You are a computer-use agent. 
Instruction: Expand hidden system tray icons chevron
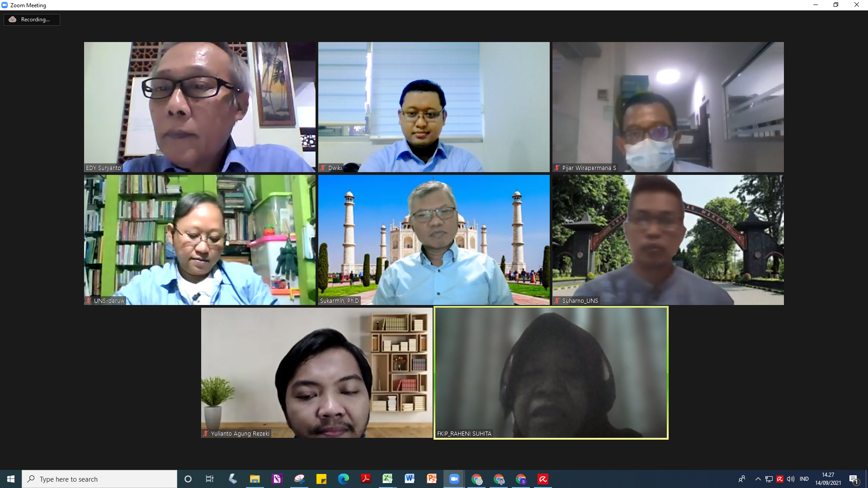[x=758, y=479]
